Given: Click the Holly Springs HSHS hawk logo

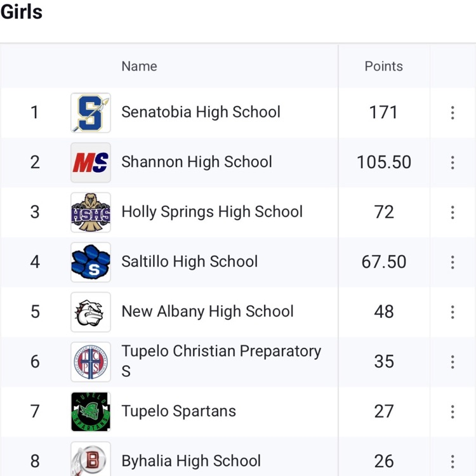Looking at the screenshot, I should coord(91,213).
